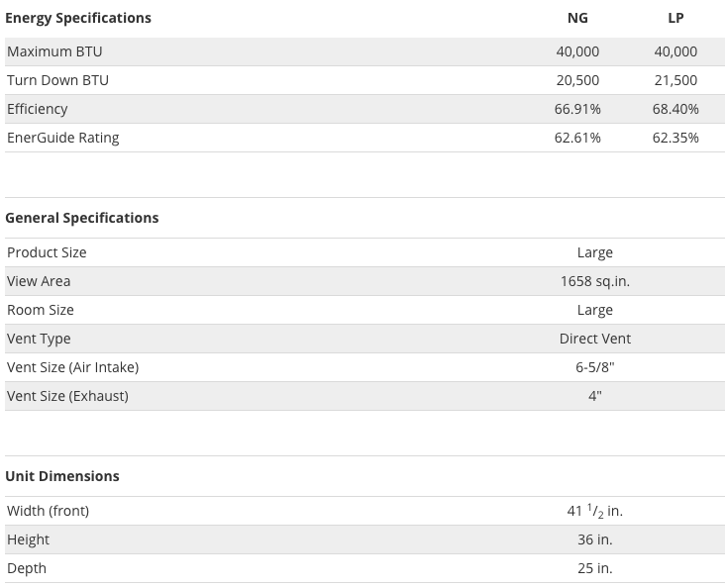Click the Unit Dimensions heading
726x588 pixels.
pyautogui.click(x=62, y=476)
